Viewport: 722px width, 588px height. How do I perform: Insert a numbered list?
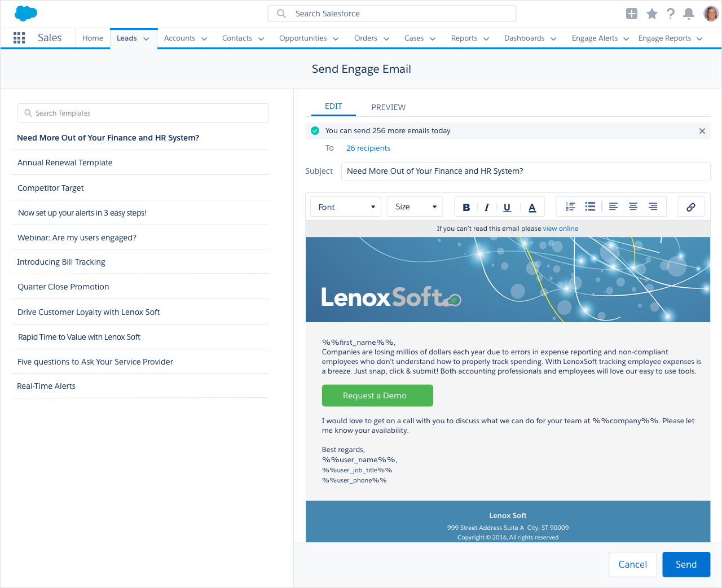tap(570, 207)
